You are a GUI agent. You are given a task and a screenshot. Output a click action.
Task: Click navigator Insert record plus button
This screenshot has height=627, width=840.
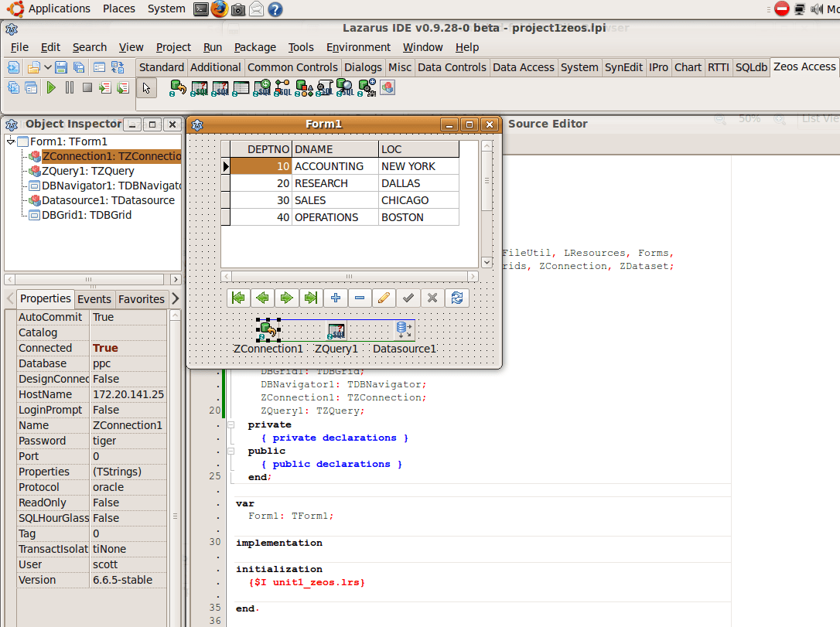click(x=336, y=298)
